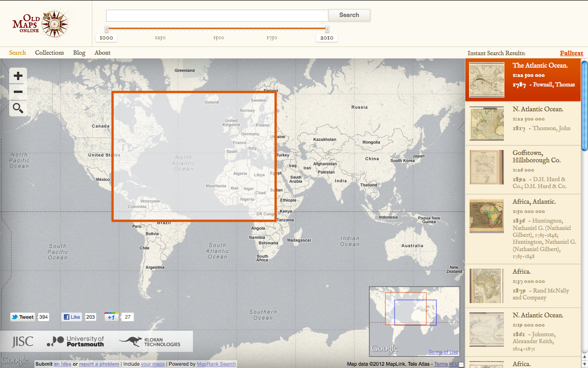Viewport: 588px width, 368px height.
Task: Open Goffstown, Hillsborough Co. map thumbnail
Action: [486, 167]
